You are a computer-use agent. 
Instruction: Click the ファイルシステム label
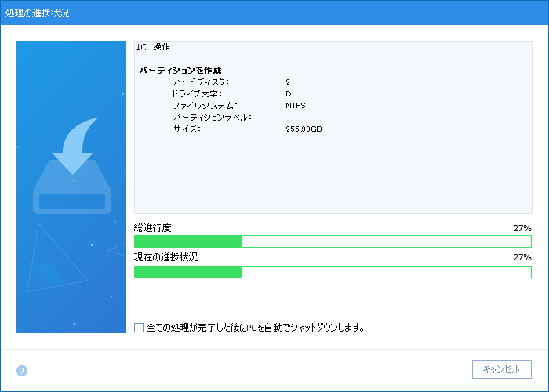point(205,105)
